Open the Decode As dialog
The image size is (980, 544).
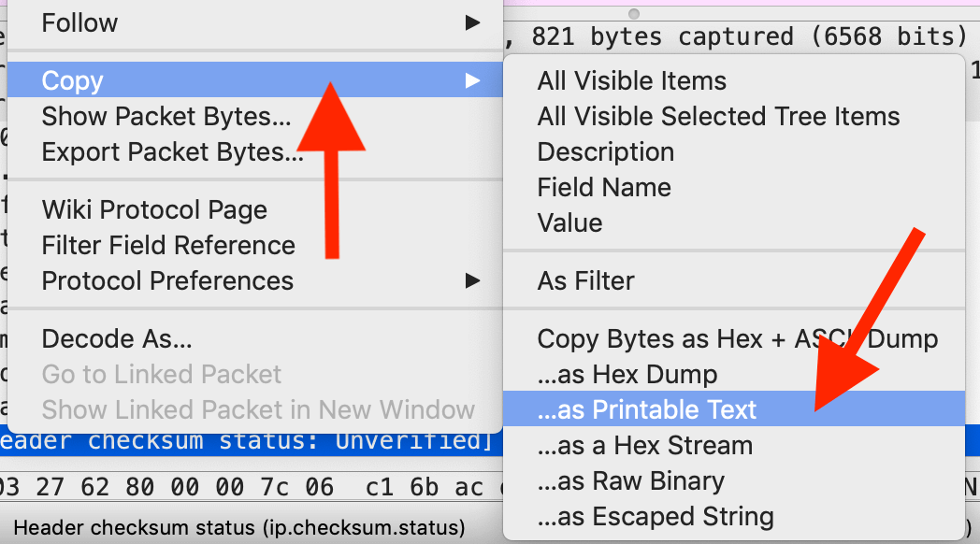(x=117, y=338)
